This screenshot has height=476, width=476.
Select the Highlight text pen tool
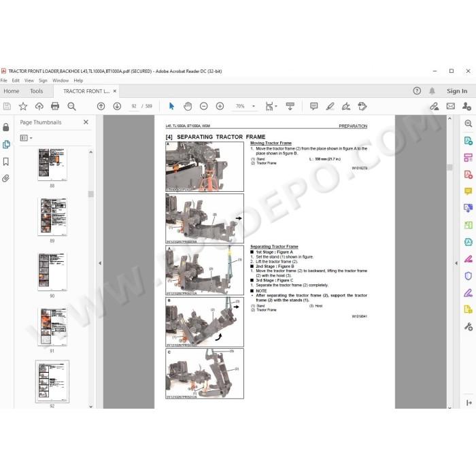coord(330,106)
